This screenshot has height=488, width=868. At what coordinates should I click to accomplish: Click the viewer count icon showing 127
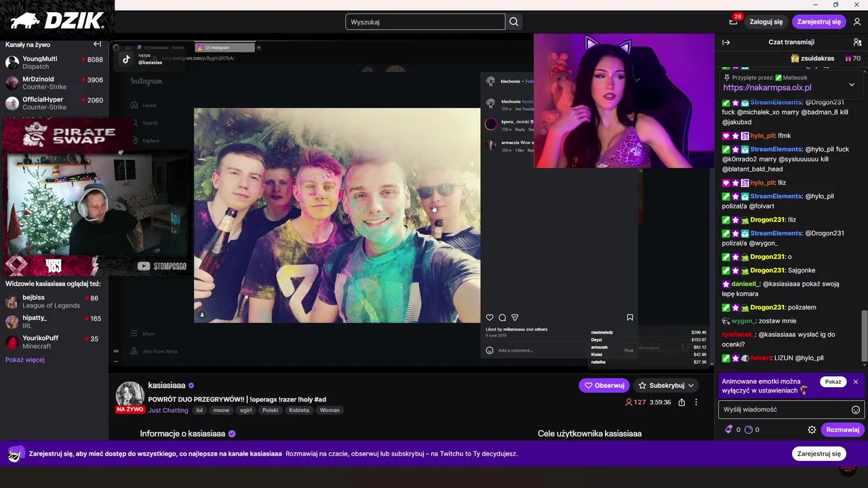click(x=629, y=403)
